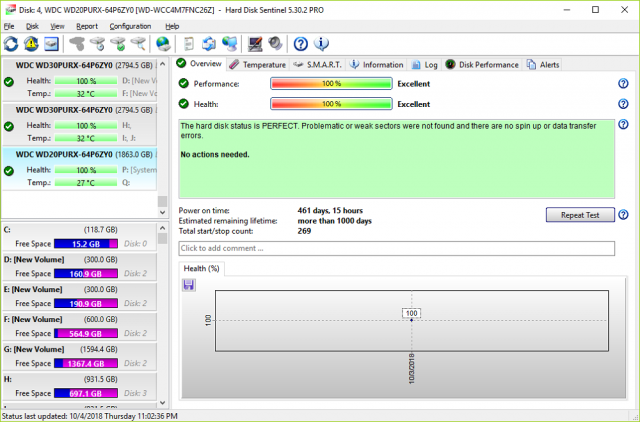
Task: Click the network computers icon in the toolbar
Action: [230, 44]
